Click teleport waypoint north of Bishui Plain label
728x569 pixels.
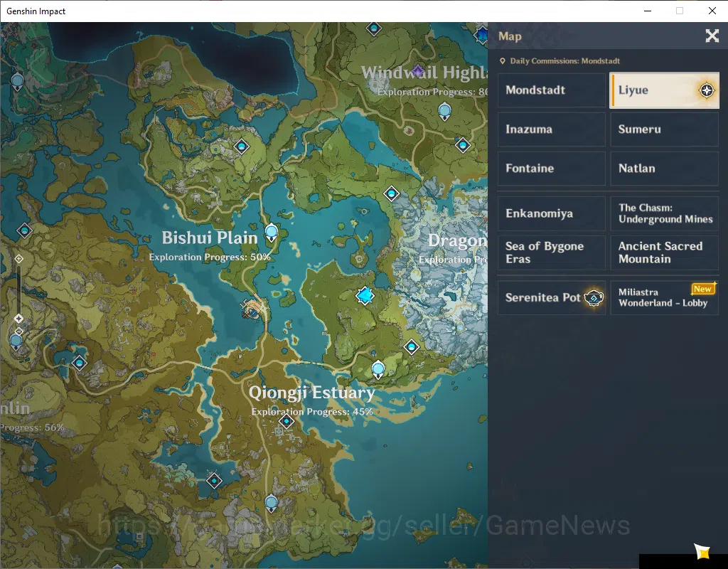coord(241,147)
